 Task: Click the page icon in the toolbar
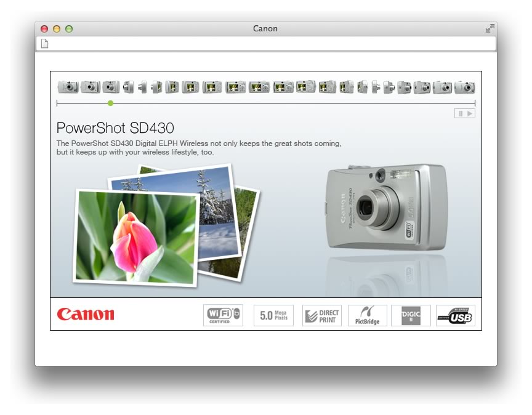click(45, 44)
